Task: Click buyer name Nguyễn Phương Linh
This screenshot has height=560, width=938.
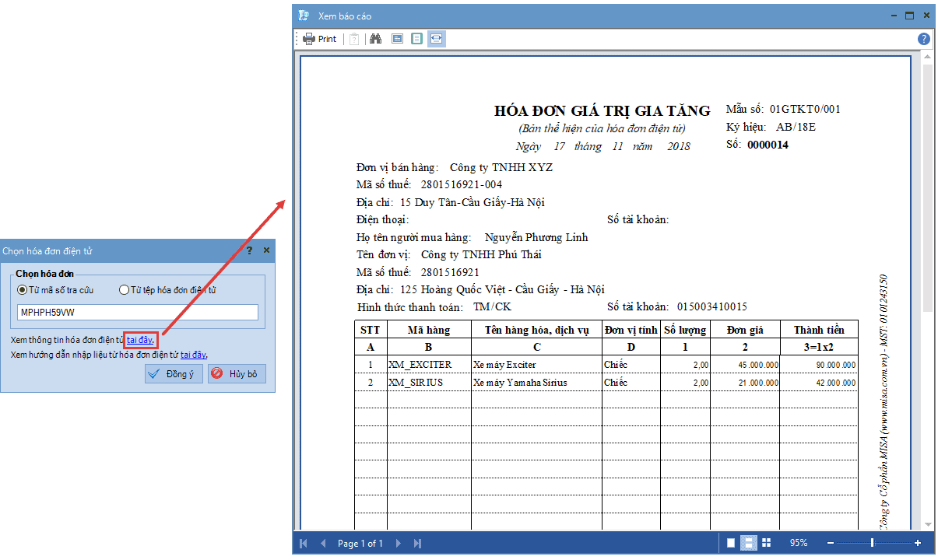Action: [x=536, y=237]
